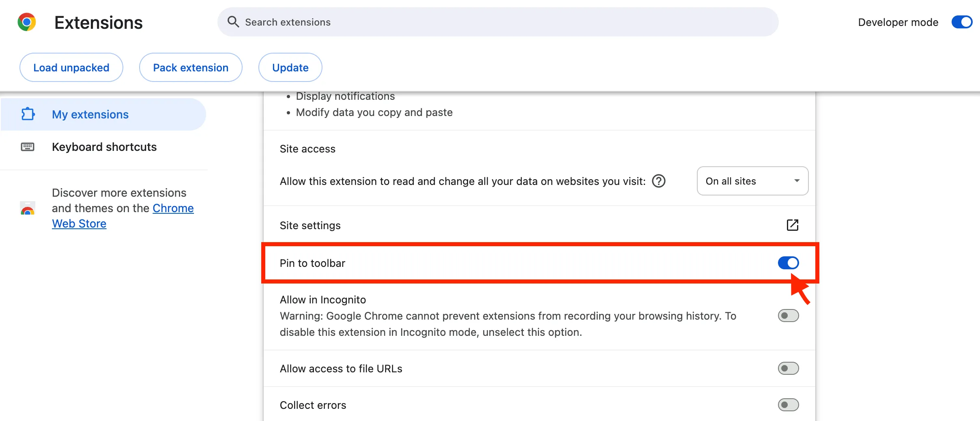Image resolution: width=980 pixels, height=421 pixels.
Task: Open the site access help question icon
Action: (x=659, y=181)
